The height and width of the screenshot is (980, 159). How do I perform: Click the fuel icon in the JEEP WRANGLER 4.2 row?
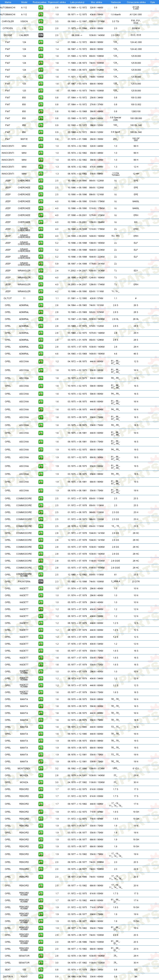pyautogui.click(x=41, y=291)
